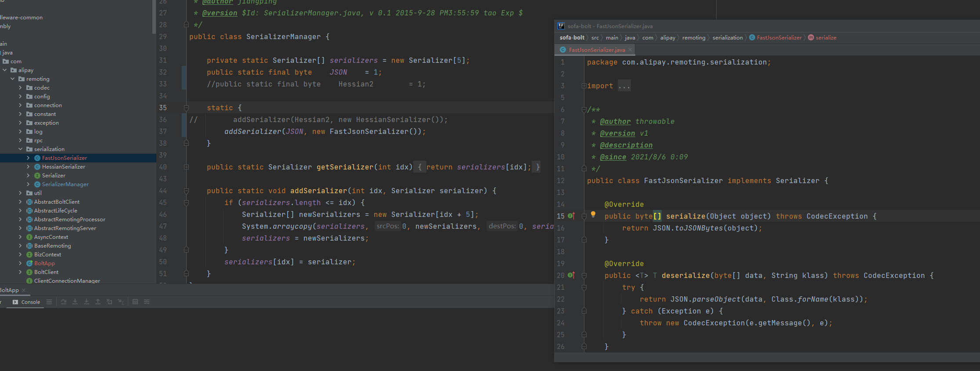Screen dimensions: 980x371
Task: Click the Drop Frame debugger icon
Action: 109,302
